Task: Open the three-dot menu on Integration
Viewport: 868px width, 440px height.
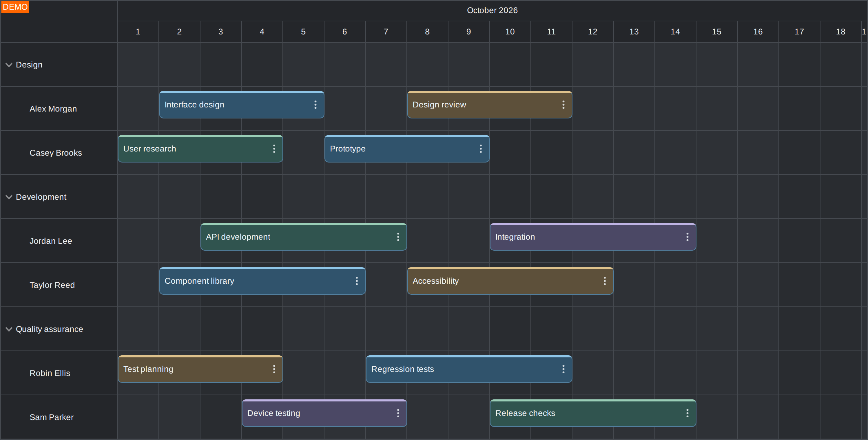Action: click(x=687, y=237)
